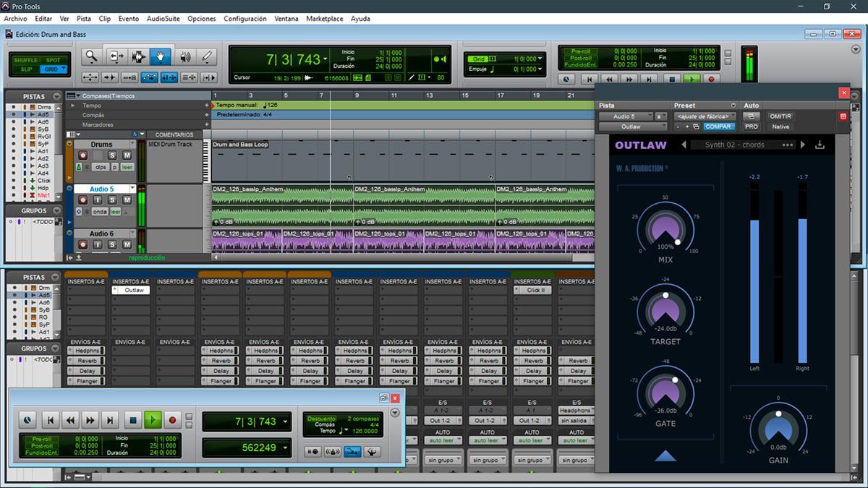Solo the Drums track
The image size is (868, 488).
(113, 155)
